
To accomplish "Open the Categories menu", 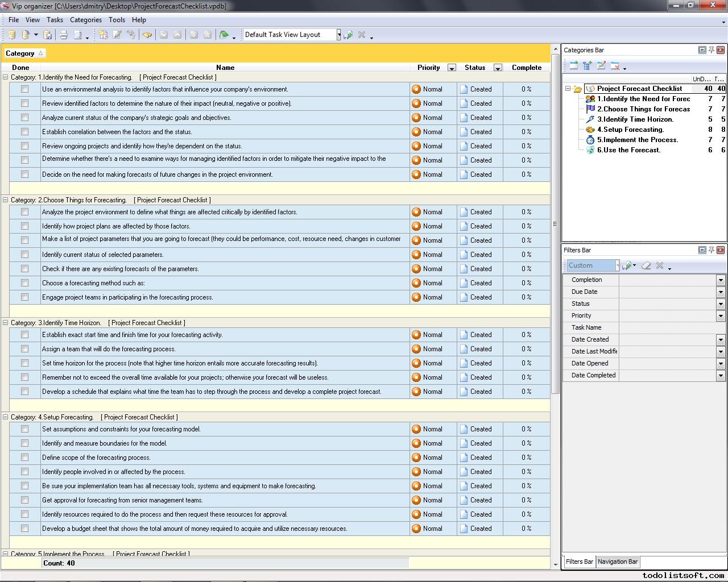I will point(85,20).
